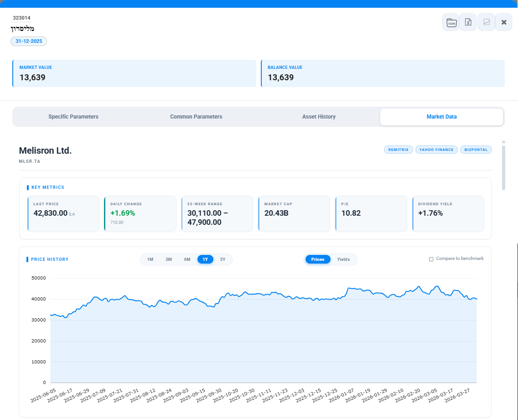The width and height of the screenshot is (518, 420).
Task: Set price history range to 6M
Action: coord(187,259)
